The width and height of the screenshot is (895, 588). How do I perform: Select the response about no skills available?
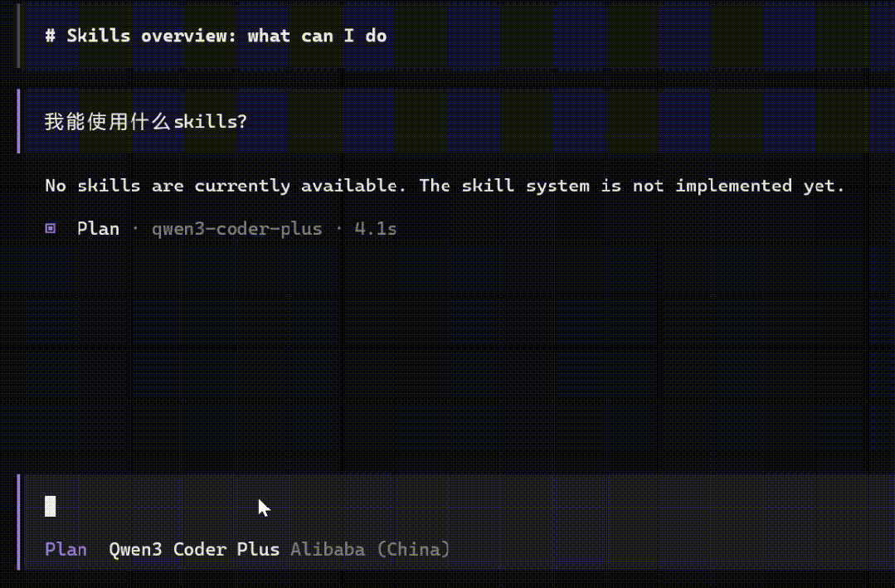click(446, 185)
